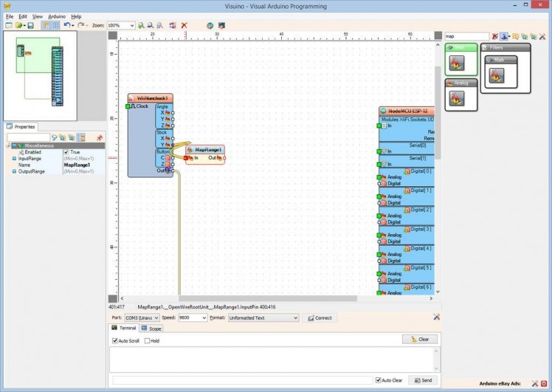The width and height of the screenshot is (552, 392).
Task: Switch to the Scope tab
Action: [x=152, y=328]
